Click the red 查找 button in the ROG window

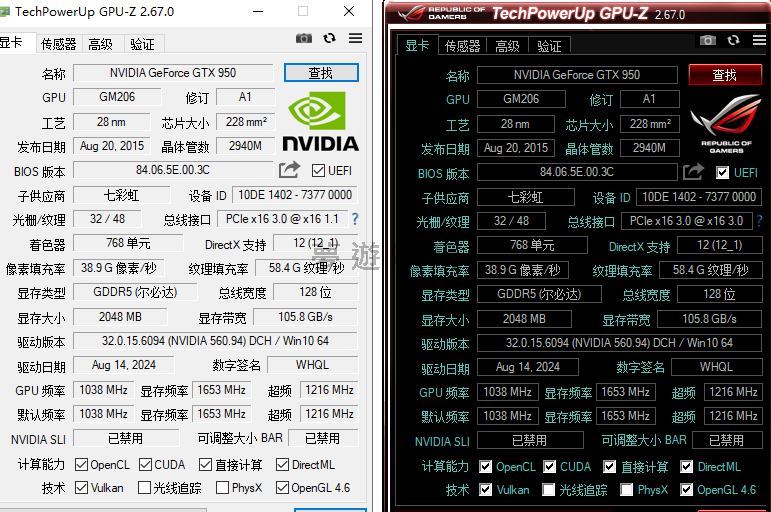[724, 75]
